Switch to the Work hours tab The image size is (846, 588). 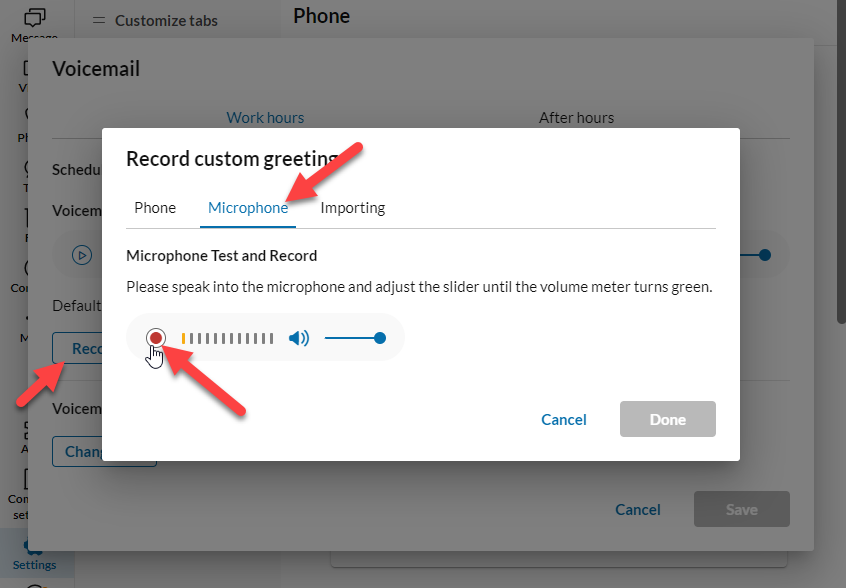(x=265, y=117)
